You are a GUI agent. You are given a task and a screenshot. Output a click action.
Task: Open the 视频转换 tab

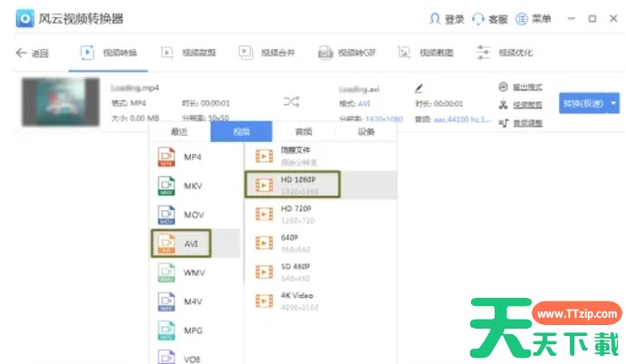(x=108, y=53)
